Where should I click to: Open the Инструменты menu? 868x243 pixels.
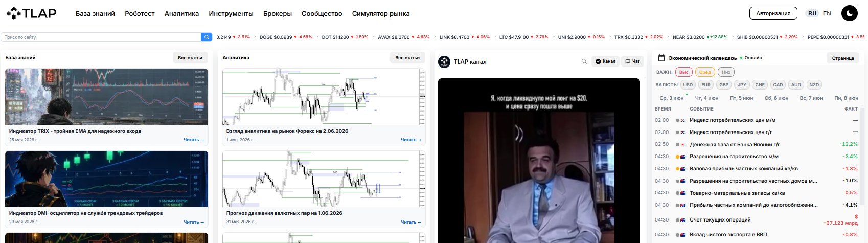tap(231, 14)
